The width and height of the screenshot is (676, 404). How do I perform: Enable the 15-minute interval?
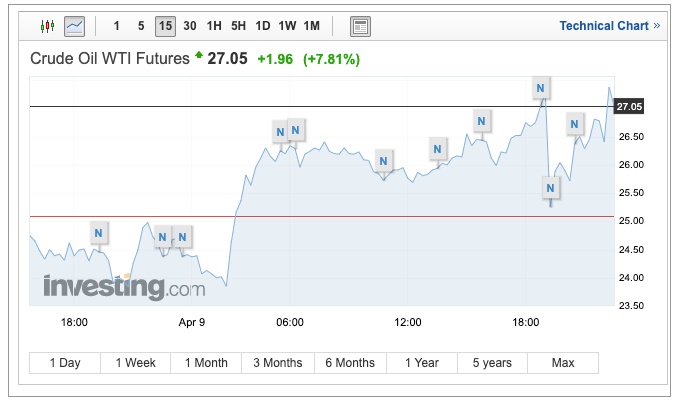[x=165, y=26]
